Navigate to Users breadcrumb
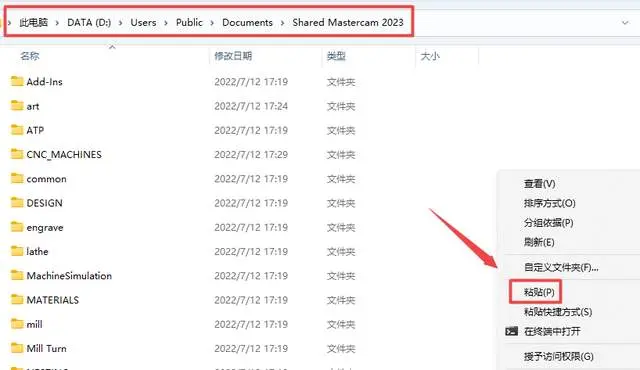 coord(143,22)
